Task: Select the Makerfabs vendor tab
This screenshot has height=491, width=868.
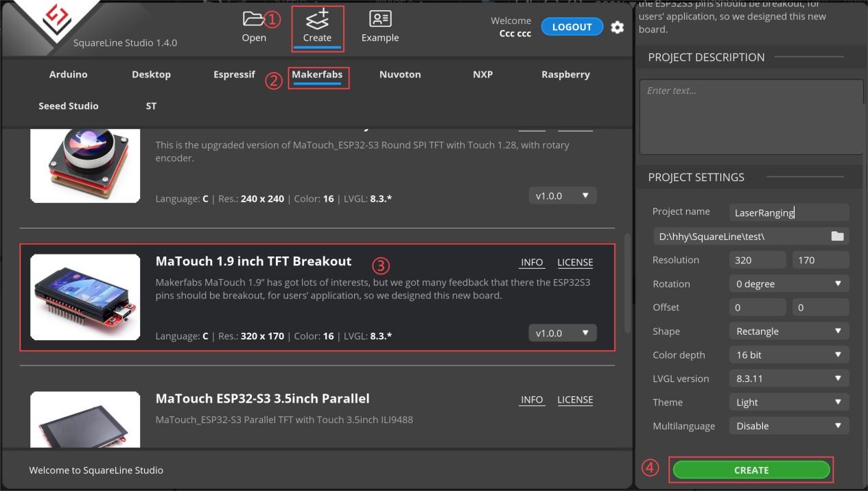Action: point(317,74)
